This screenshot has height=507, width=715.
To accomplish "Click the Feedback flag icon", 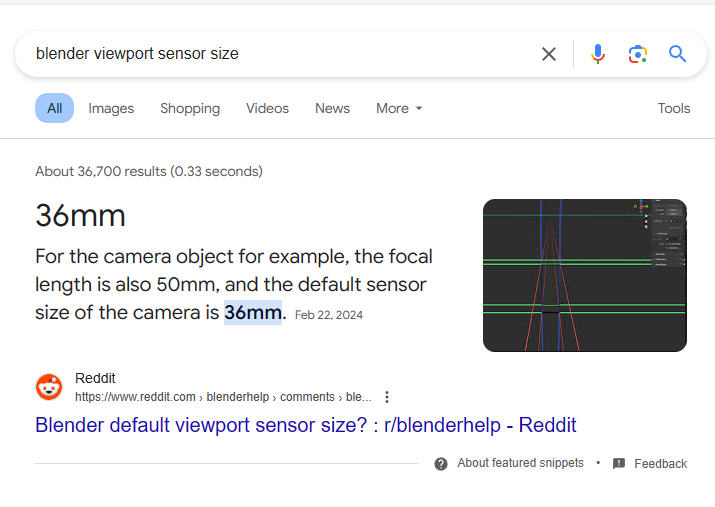I will (x=619, y=464).
